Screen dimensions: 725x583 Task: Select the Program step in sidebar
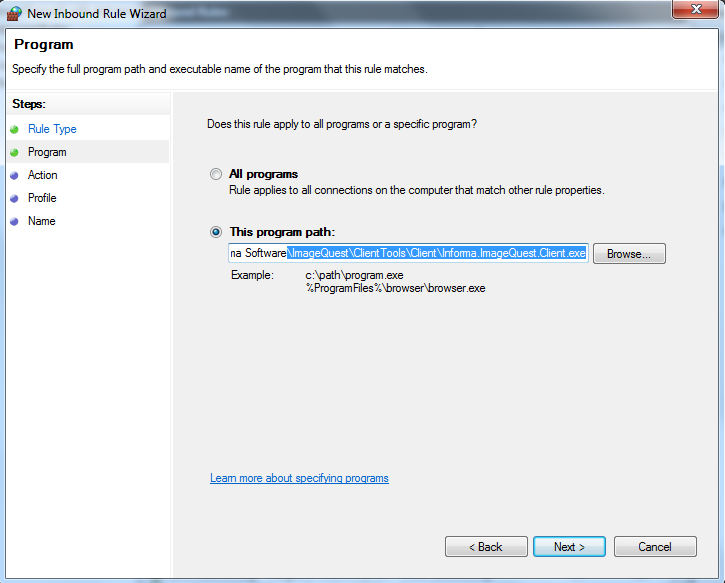click(x=47, y=152)
